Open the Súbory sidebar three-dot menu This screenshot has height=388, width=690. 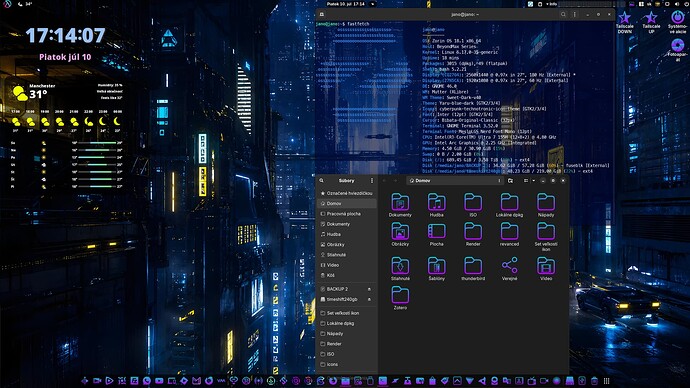[372, 180]
